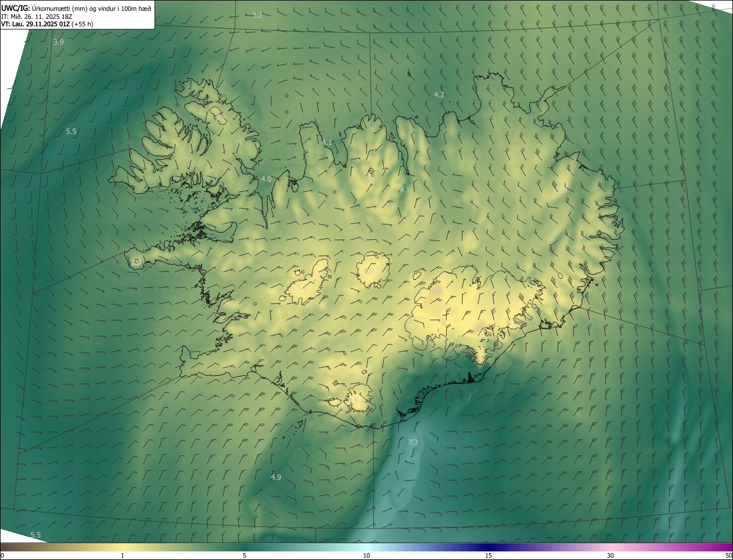
Task: Click the '0' tick label on the colorbar
Action: (x=2, y=555)
